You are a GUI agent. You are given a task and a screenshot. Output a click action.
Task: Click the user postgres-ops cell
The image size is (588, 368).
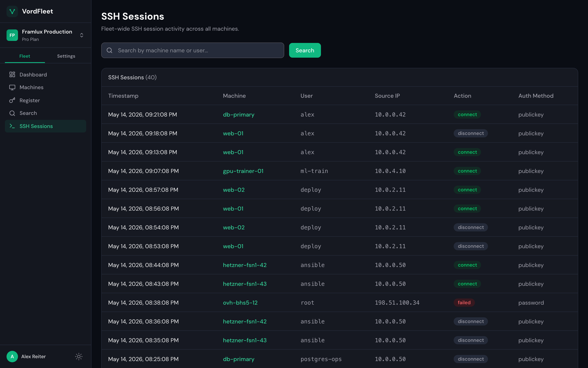321,359
